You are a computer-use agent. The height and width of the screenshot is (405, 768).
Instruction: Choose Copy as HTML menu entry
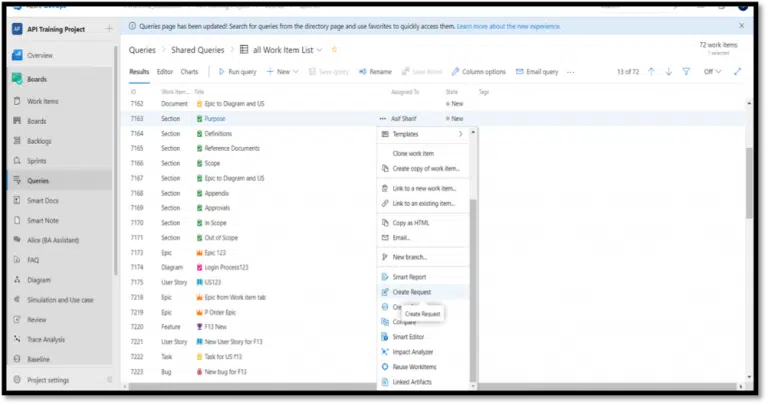[411, 222]
